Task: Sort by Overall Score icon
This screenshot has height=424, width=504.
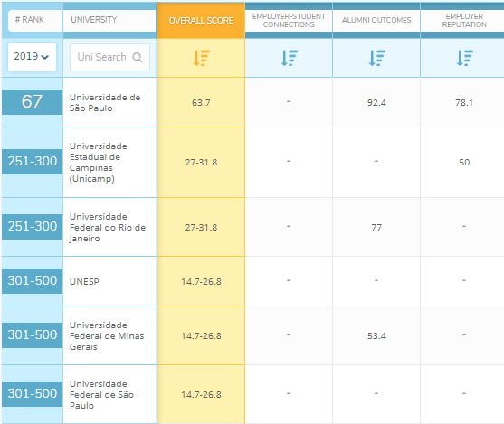Action: coord(201,58)
